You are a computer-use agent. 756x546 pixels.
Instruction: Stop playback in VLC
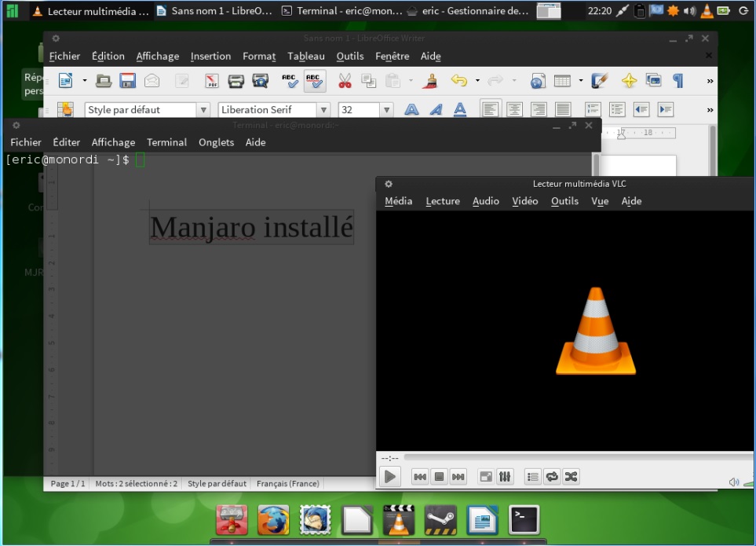(x=439, y=477)
